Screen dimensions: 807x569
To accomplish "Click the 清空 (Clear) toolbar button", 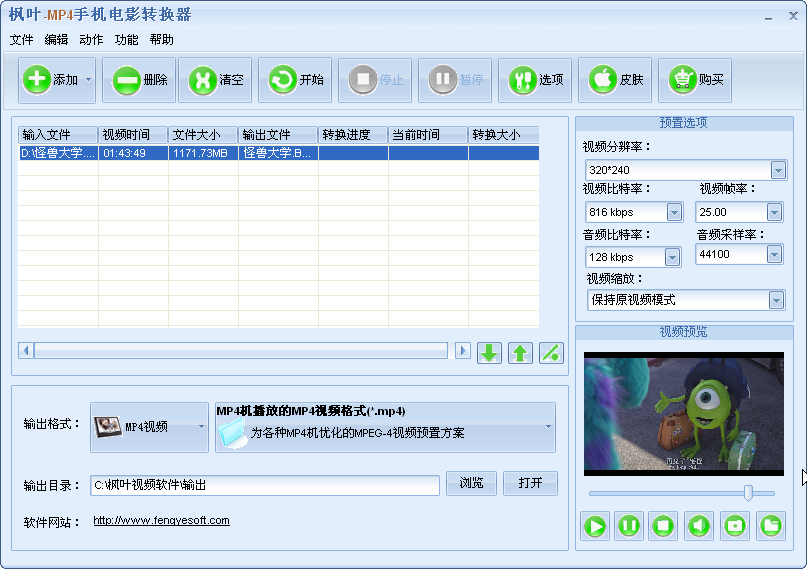I will click(215, 80).
